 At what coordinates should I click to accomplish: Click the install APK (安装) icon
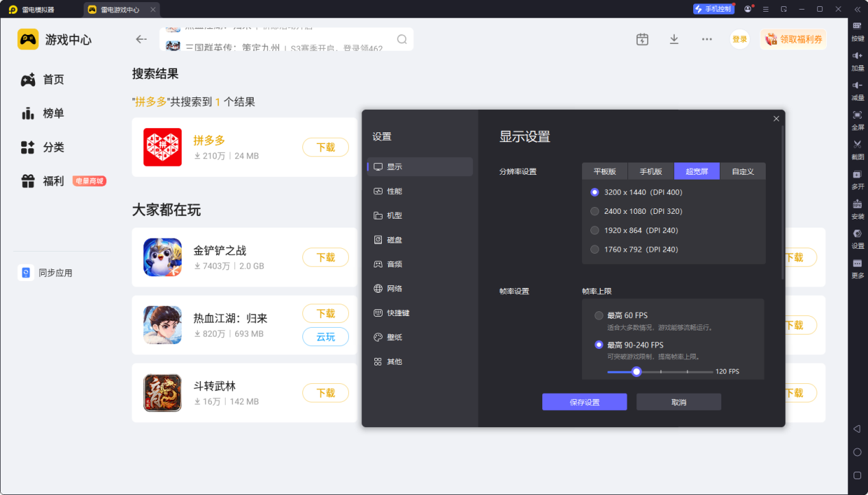coord(857,204)
